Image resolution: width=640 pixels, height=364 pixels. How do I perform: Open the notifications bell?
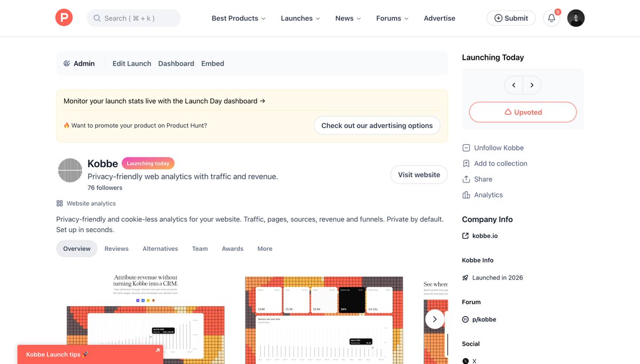[551, 18]
